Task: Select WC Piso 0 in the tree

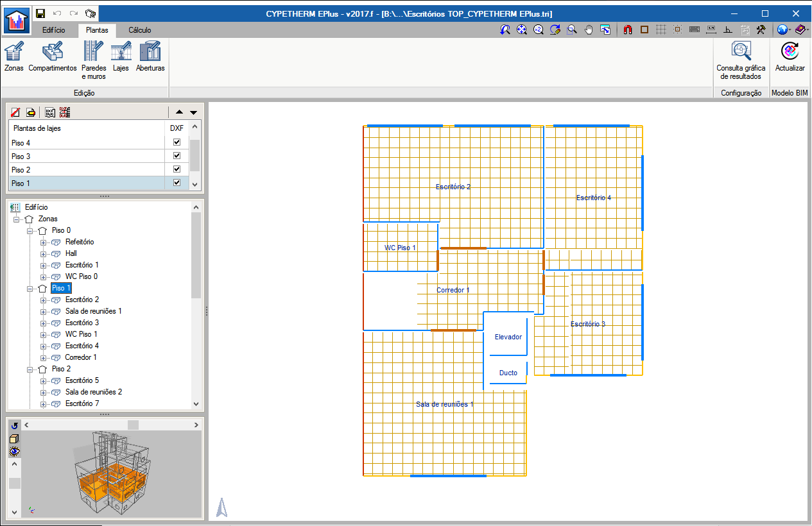Action: pyautogui.click(x=81, y=276)
